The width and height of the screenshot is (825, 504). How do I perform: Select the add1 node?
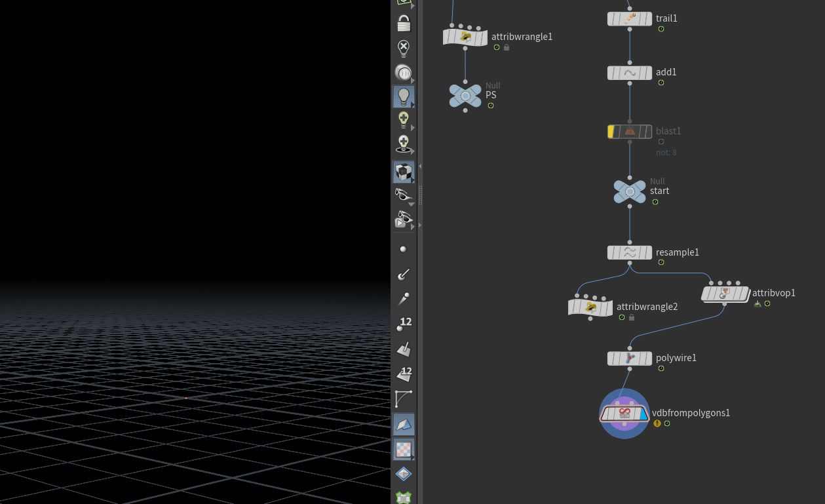coord(630,73)
